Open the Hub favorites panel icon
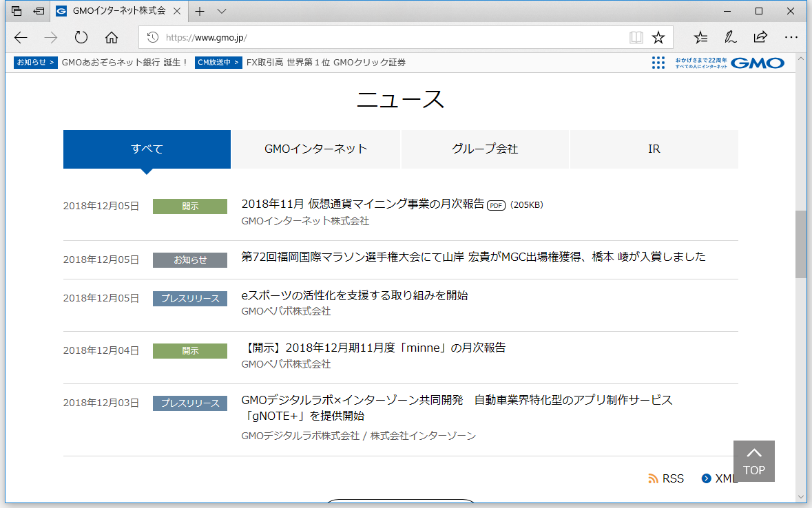This screenshot has width=812, height=508. pyautogui.click(x=700, y=37)
